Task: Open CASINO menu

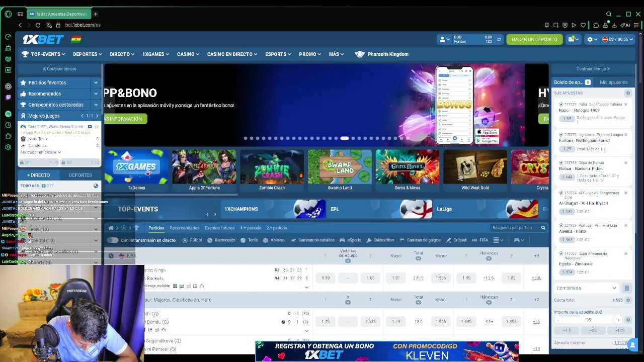Action: click(188, 54)
